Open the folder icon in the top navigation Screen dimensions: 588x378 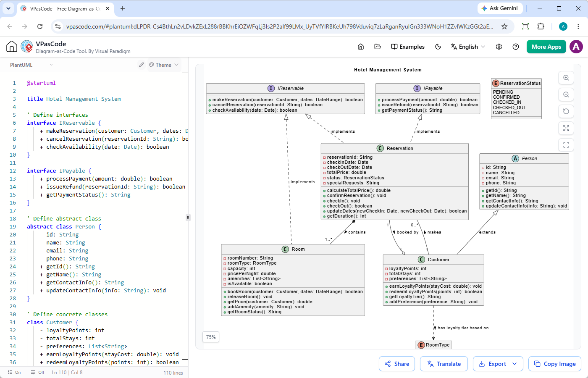(x=378, y=47)
